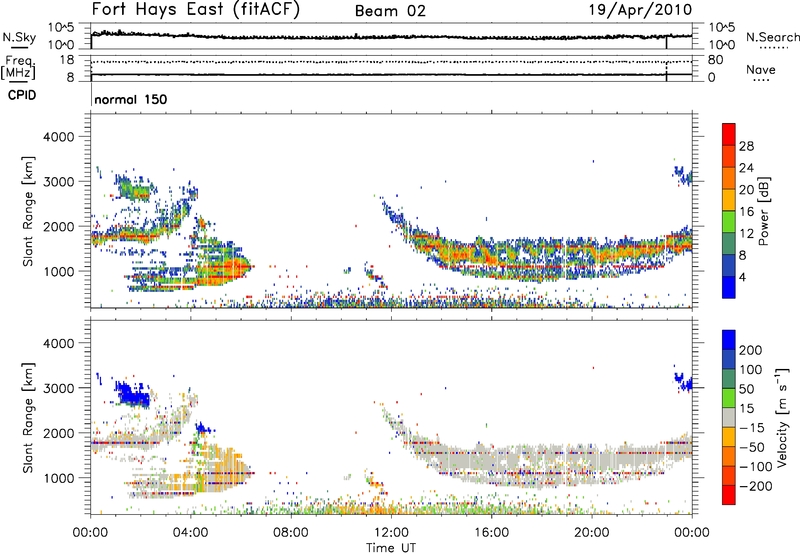Click the red top segment of Power color bar
800x554 pixels.
point(729,134)
